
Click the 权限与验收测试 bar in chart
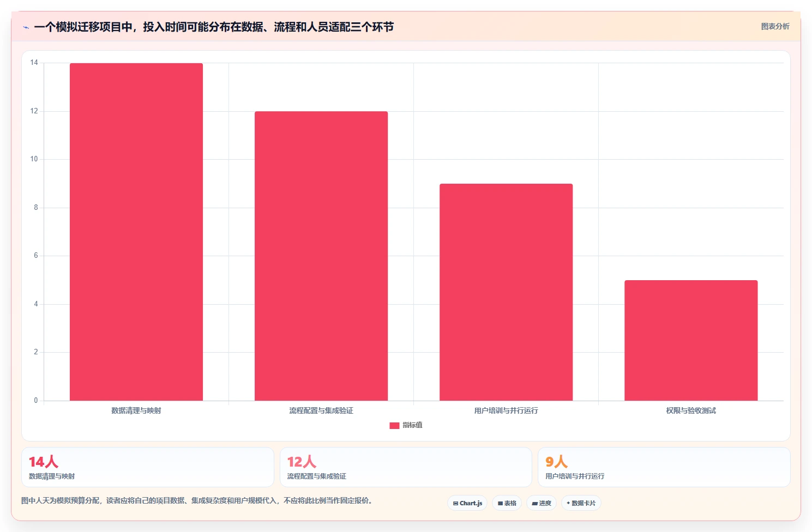691,341
